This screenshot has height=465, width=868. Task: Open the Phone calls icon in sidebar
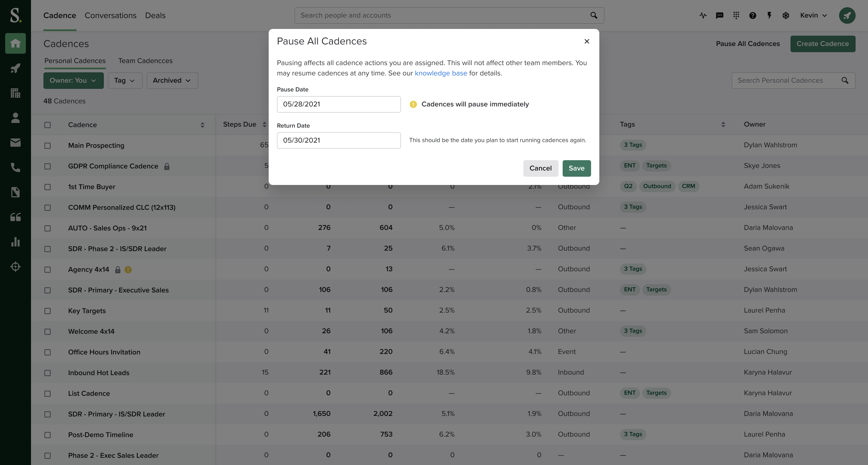pyautogui.click(x=15, y=167)
